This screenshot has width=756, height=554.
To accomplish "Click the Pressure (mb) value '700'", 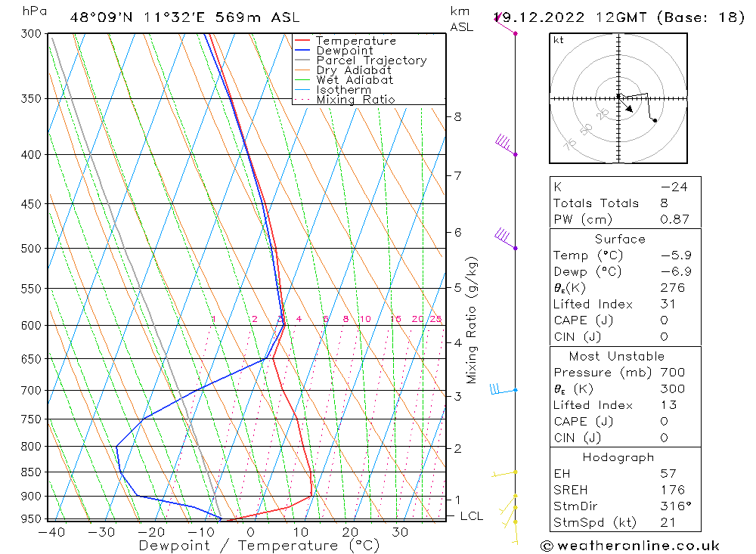I will click(673, 373).
